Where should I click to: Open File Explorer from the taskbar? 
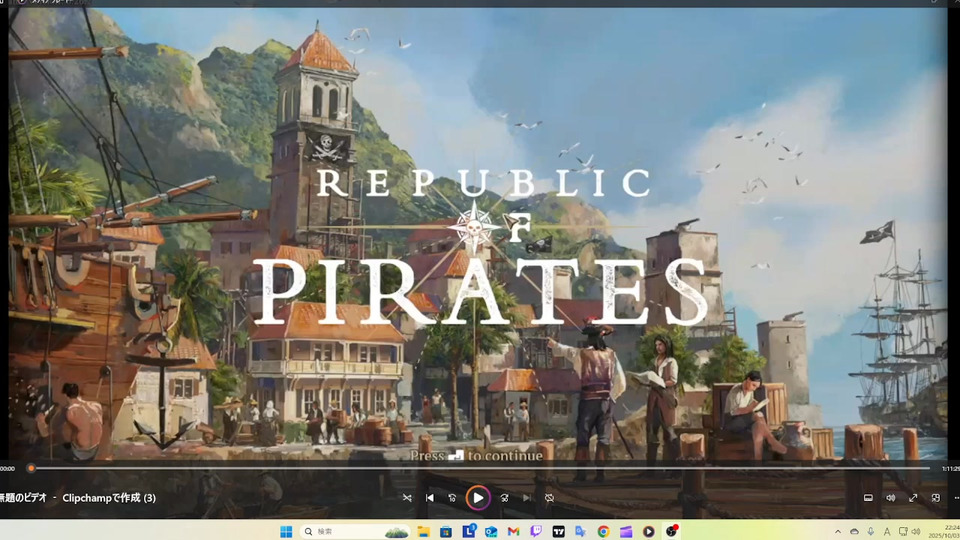tap(423, 531)
